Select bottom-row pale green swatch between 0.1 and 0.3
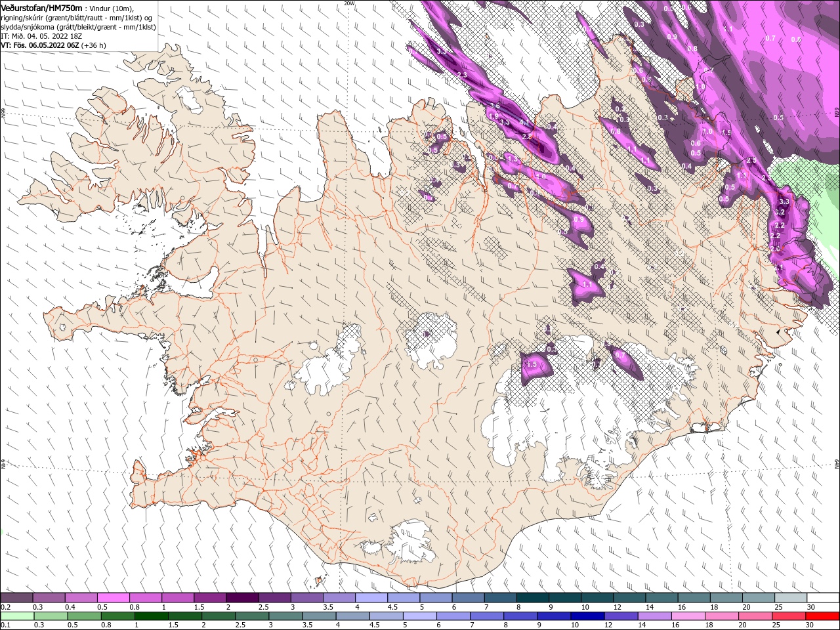 coord(16,616)
